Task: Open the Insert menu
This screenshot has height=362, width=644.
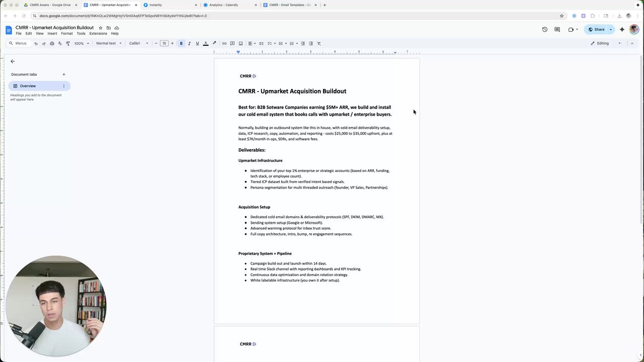Action: point(52,34)
